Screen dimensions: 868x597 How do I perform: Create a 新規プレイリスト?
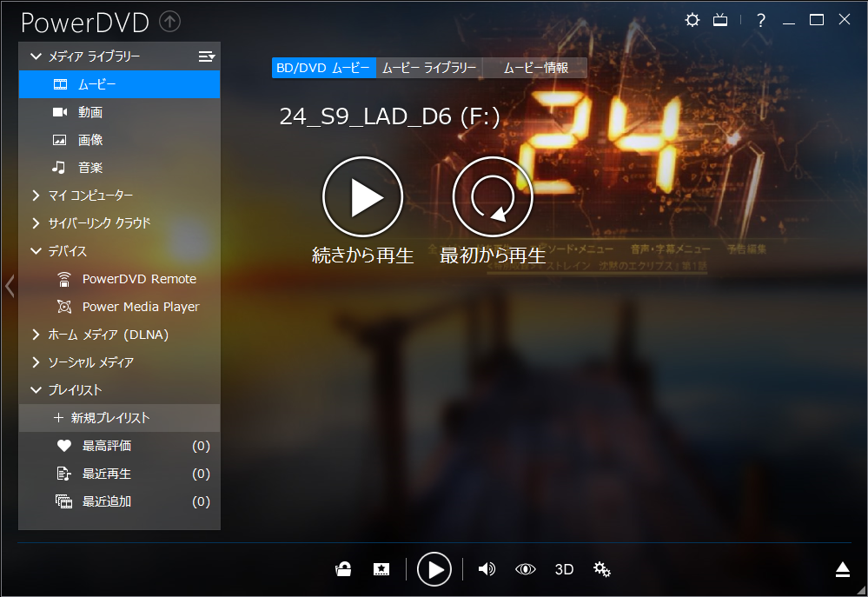point(120,418)
